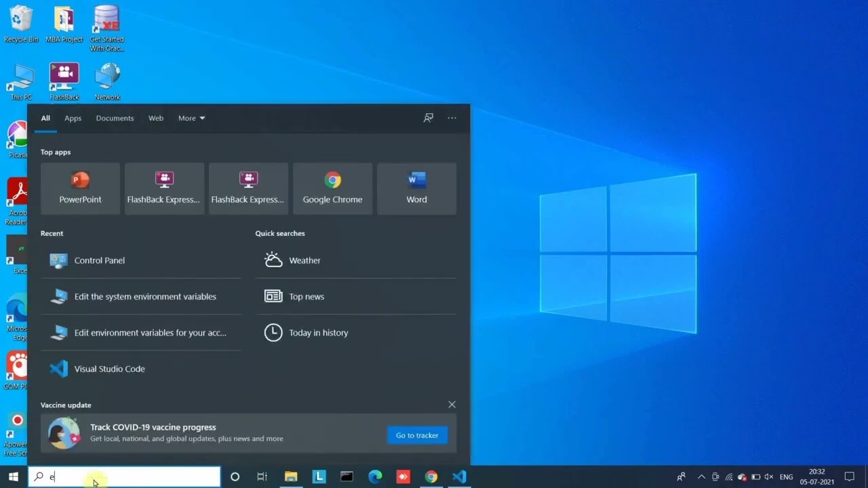Open Edit environment variables for your account
This screenshot has height=488, width=868.
pyautogui.click(x=141, y=333)
